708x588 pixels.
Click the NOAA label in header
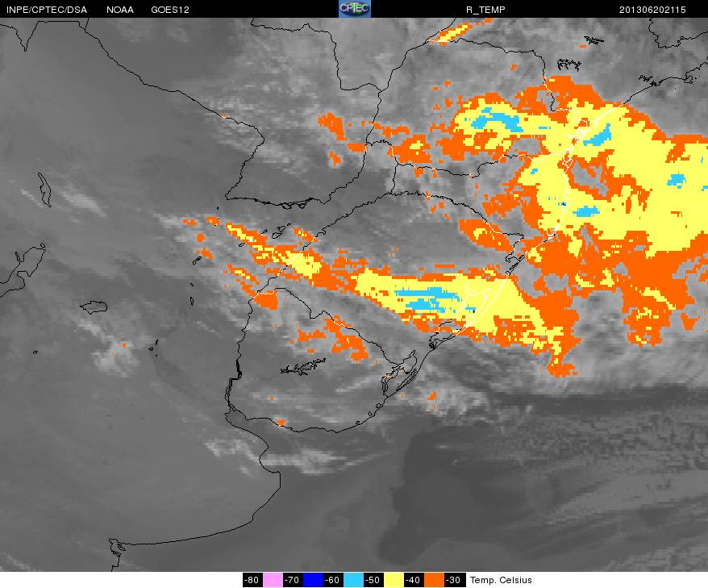pyautogui.click(x=120, y=10)
